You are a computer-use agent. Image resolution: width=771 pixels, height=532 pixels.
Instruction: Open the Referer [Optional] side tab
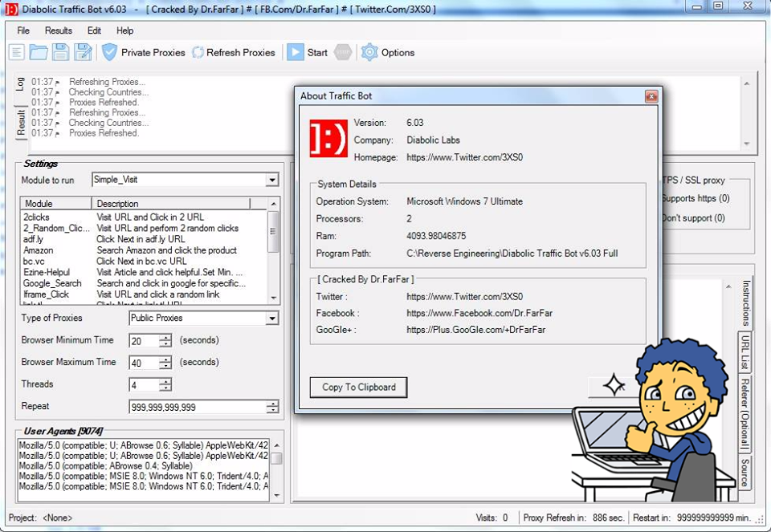745,414
